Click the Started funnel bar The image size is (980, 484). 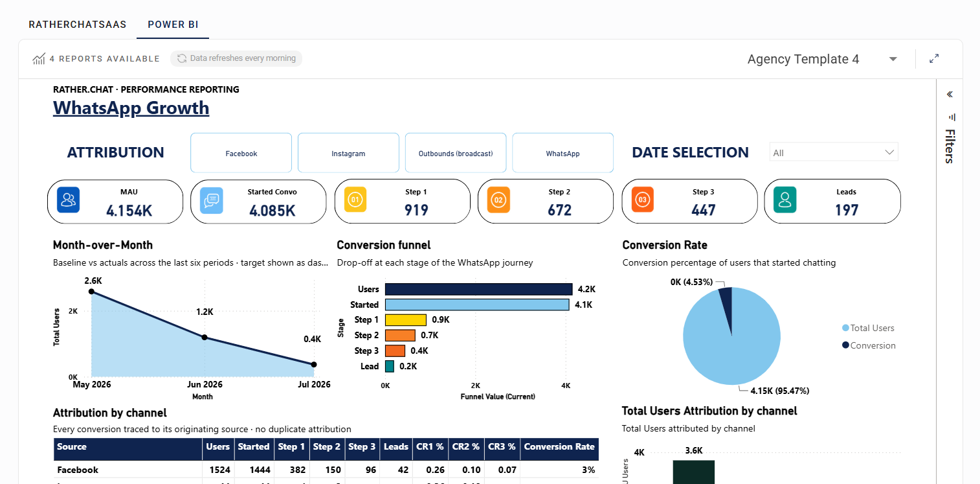pyautogui.click(x=477, y=305)
